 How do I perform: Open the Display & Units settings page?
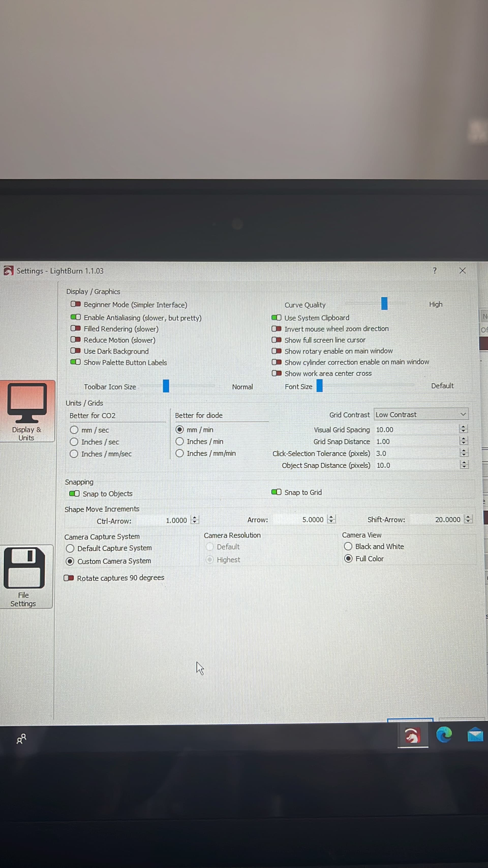click(x=27, y=411)
